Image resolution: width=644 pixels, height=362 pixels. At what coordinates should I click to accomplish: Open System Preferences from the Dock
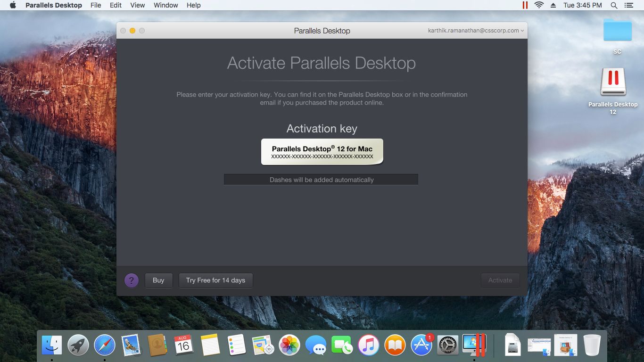pyautogui.click(x=448, y=346)
